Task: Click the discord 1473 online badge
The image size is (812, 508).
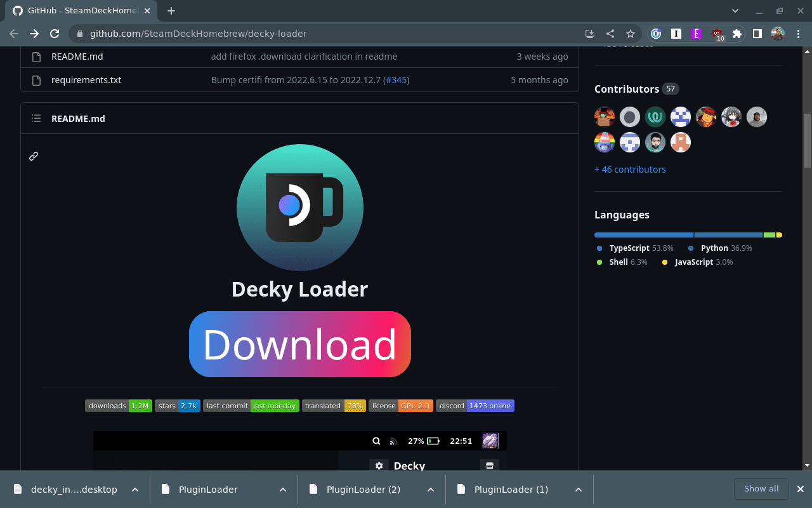Action: pyautogui.click(x=475, y=406)
